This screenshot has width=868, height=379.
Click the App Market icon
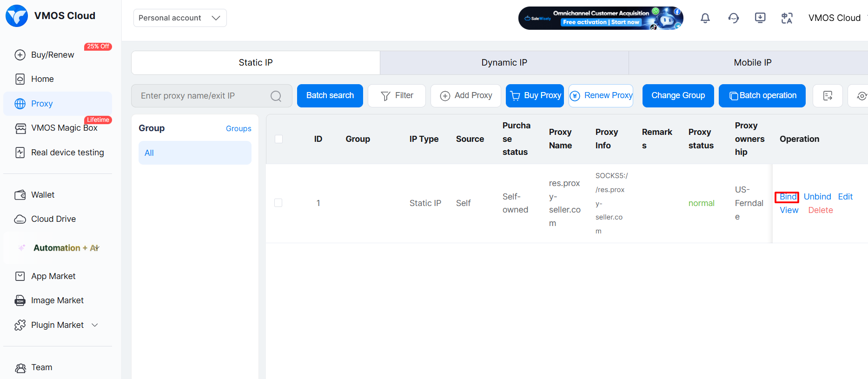click(20, 276)
